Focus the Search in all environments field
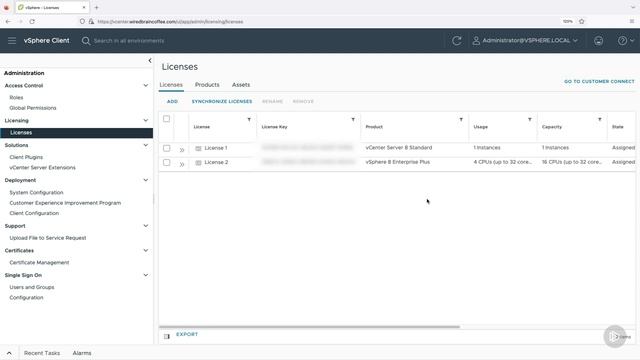Image resolution: width=640 pixels, height=360 pixels. coord(129,41)
